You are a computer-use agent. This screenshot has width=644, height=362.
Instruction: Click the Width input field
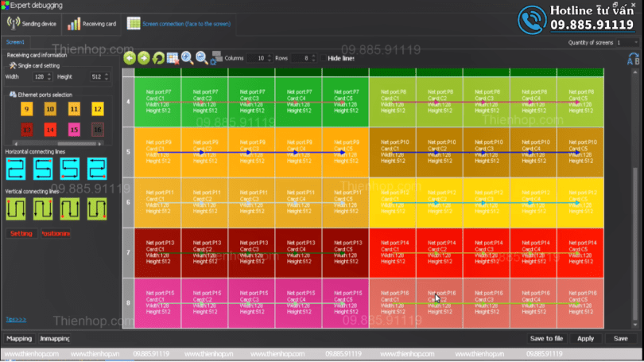tap(36, 76)
